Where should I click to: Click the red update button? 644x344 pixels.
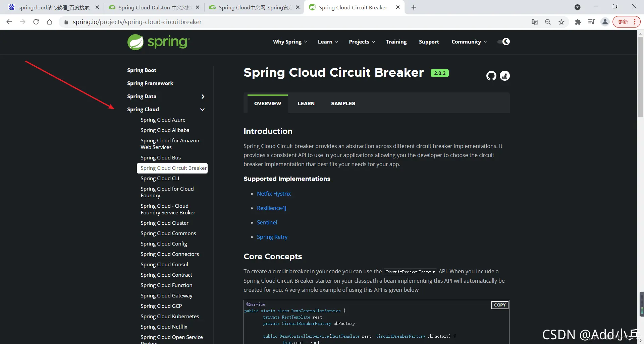[x=626, y=22]
